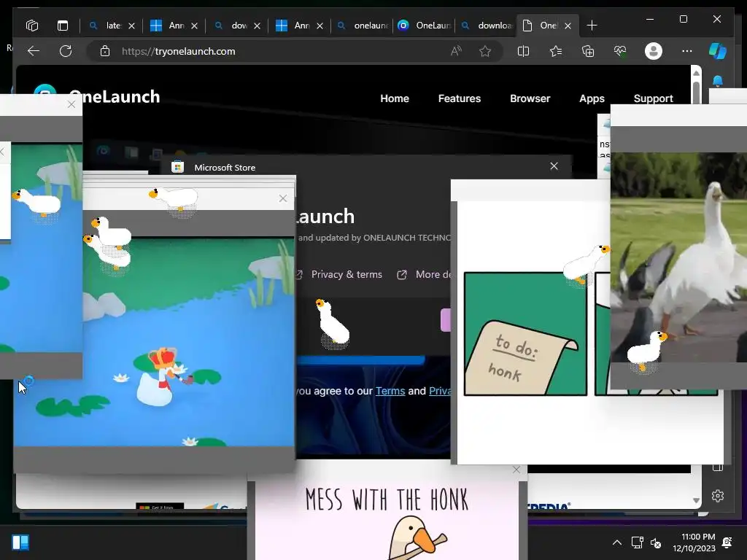
Task: Click the OneLaunch site logo text
Action: [x=121, y=97]
